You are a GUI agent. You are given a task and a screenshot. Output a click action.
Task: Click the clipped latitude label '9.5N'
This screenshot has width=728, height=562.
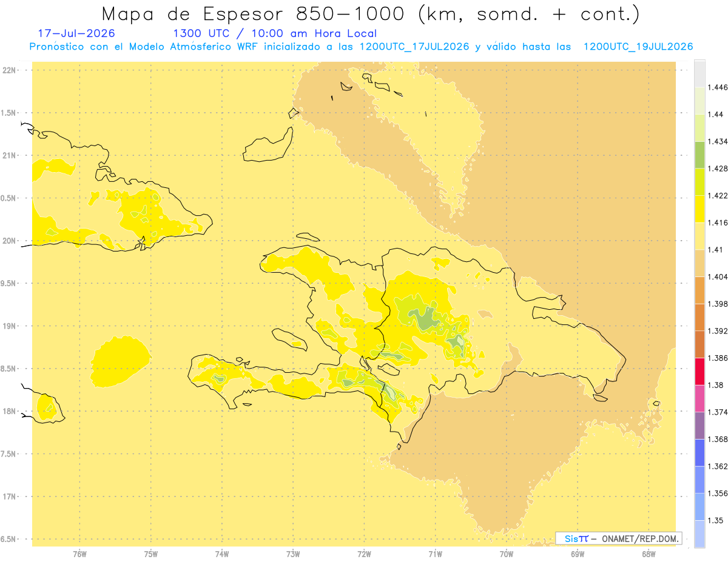[x=8, y=283]
